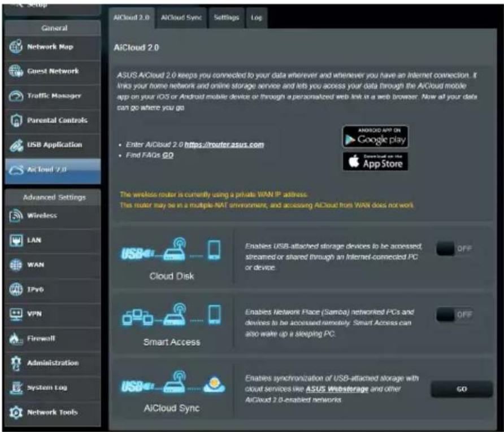Screen dimensions: 504x432
Task: Click the Smart Access label
Action: pyautogui.click(x=172, y=342)
